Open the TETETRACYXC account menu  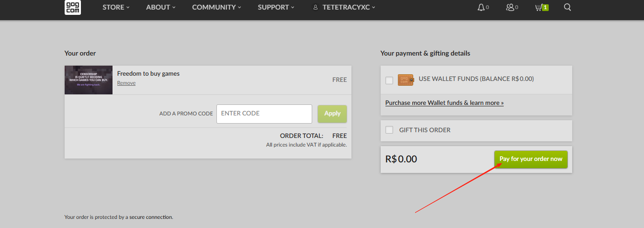[x=349, y=7]
